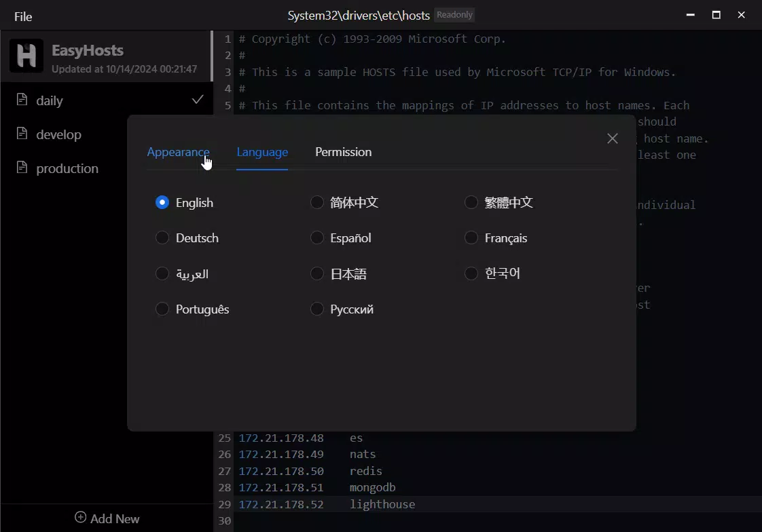The height and width of the screenshot is (532, 762).
Task: Select the develop hosts profile
Action: tap(64, 134)
